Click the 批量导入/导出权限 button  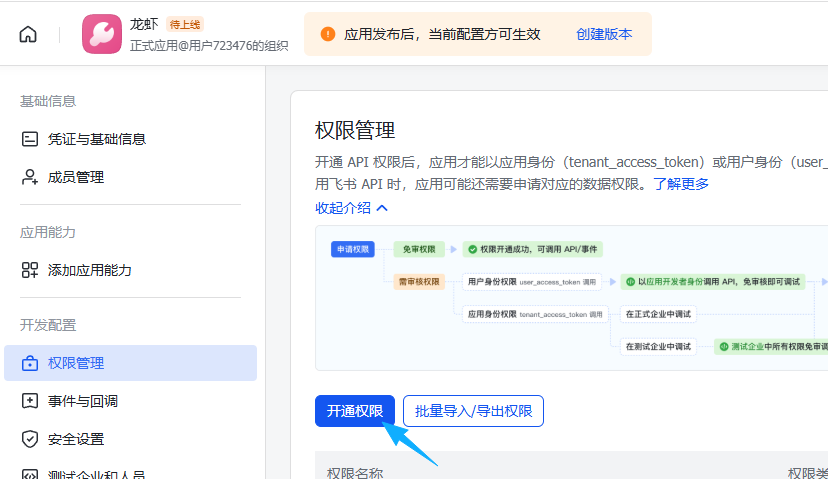pyautogui.click(x=473, y=411)
